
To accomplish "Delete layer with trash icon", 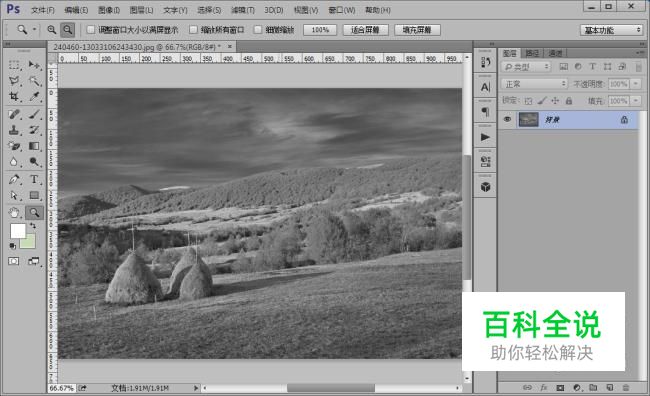I will (x=626, y=388).
